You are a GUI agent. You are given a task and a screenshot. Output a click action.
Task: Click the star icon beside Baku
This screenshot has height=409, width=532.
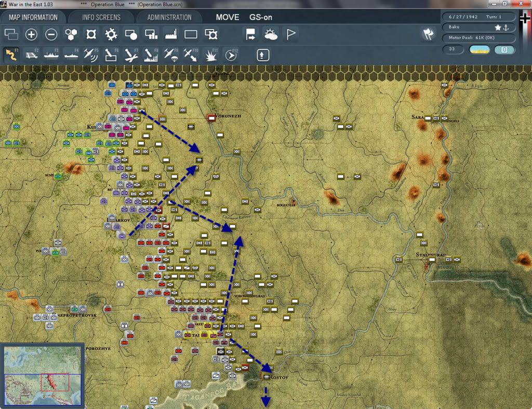click(x=498, y=28)
